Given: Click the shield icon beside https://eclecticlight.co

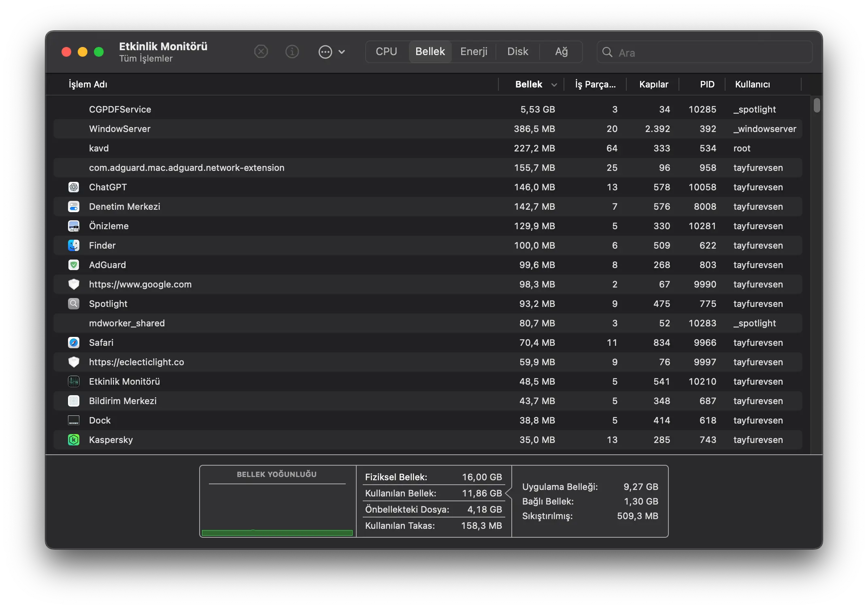Looking at the screenshot, I should (74, 362).
